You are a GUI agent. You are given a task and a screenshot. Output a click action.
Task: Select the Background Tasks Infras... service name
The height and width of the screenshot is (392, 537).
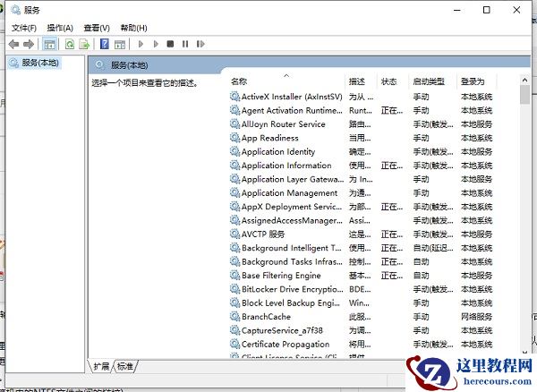(292, 261)
